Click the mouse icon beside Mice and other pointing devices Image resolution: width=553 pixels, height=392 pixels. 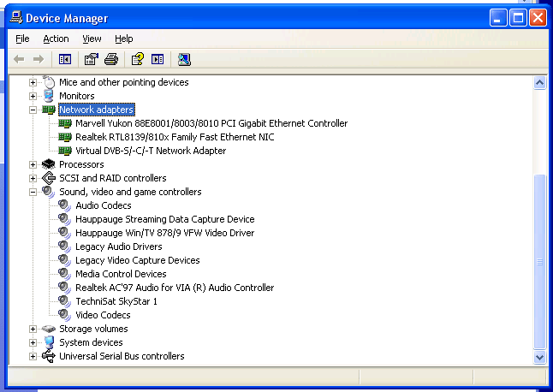[49, 82]
